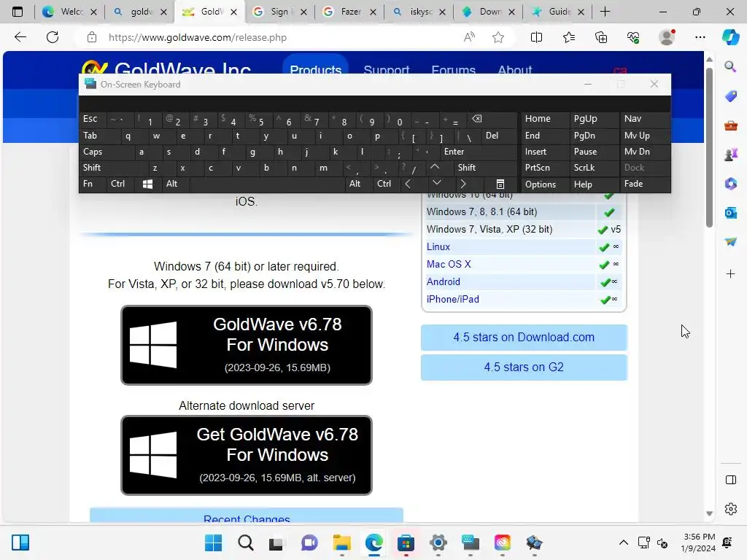
Task: Open sidebar Tools briefcase icon
Action: pos(730,125)
